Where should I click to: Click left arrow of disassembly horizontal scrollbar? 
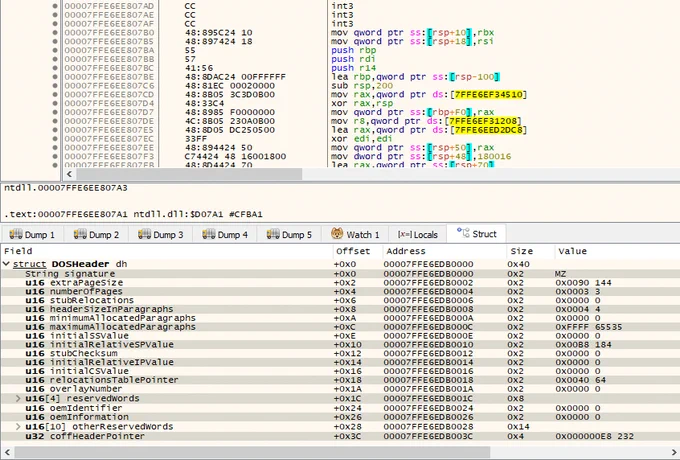tap(69, 174)
